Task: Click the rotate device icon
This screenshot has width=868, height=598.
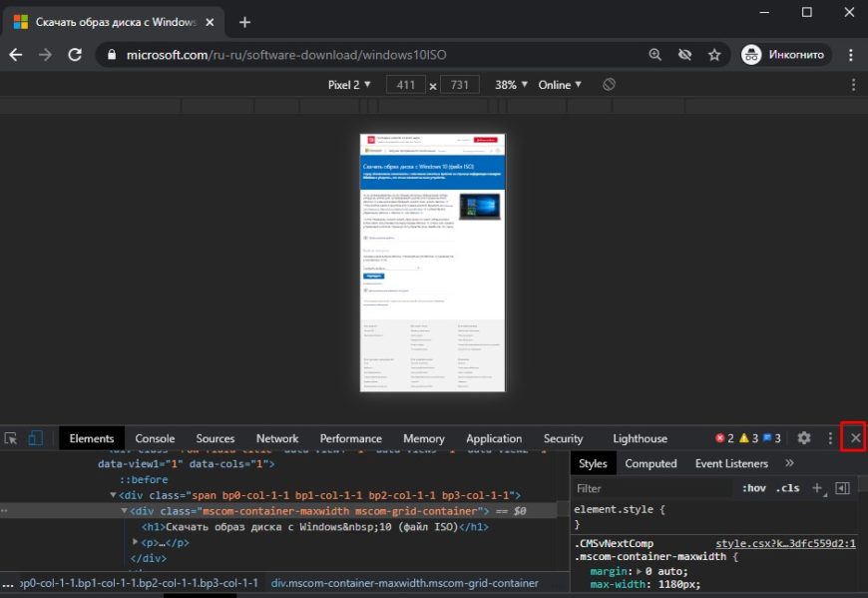Action: [x=609, y=84]
